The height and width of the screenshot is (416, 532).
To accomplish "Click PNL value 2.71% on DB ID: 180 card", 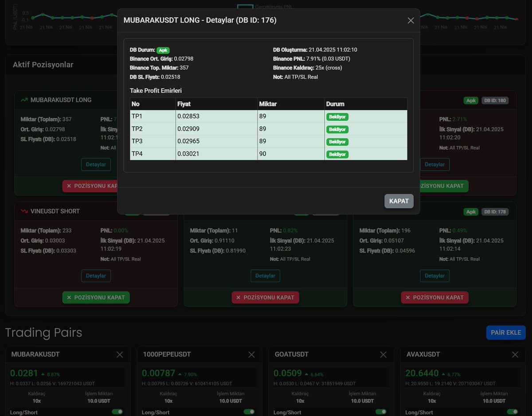I will [460, 120].
